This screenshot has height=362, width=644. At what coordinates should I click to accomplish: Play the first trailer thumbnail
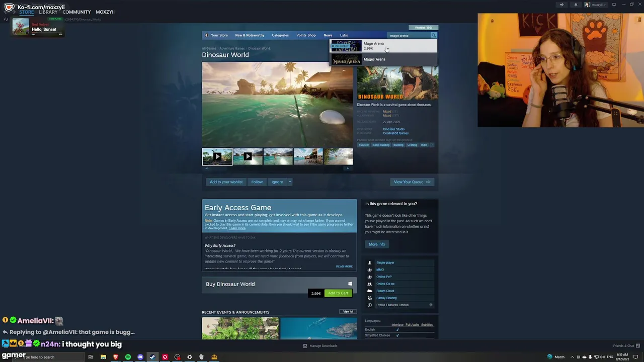(x=217, y=156)
